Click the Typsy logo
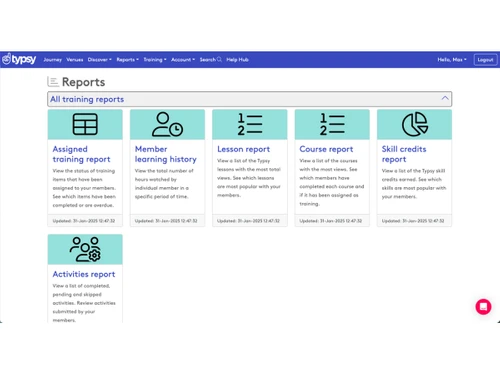 (x=19, y=59)
